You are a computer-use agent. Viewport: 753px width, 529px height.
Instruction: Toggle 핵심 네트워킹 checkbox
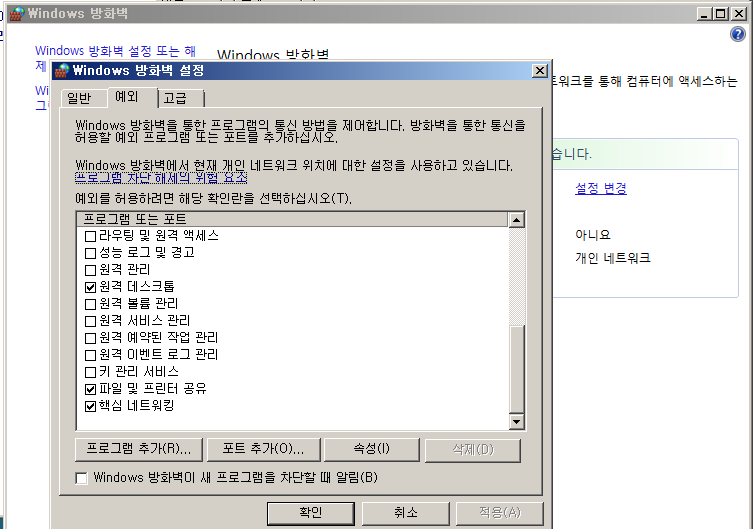[90, 406]
